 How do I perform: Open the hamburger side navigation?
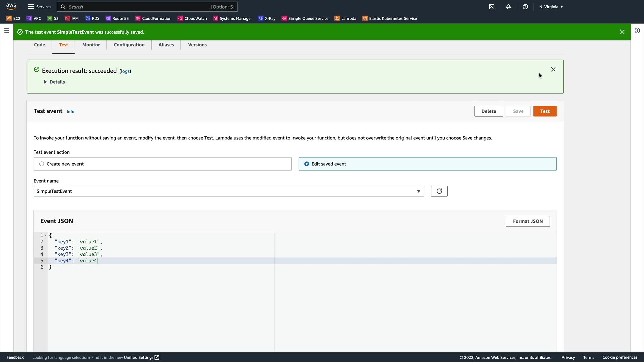6,31
